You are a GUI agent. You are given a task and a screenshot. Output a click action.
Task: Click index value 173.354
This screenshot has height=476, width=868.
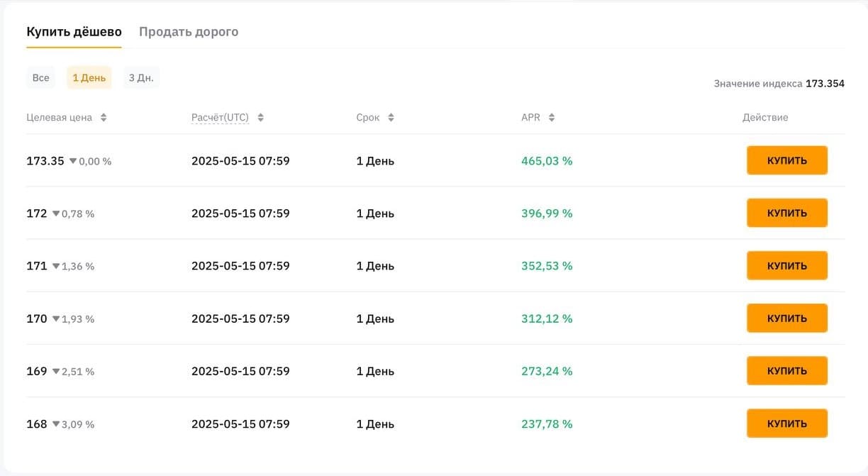(825, 84)
